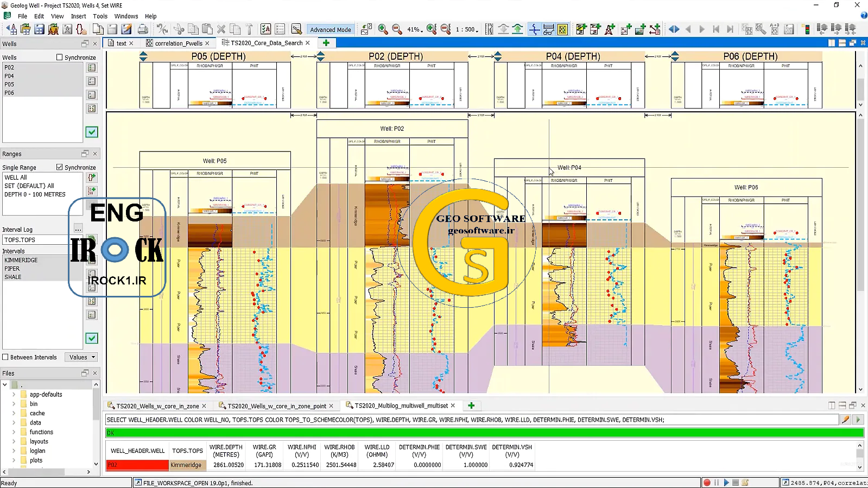868x488 pixels.
Task: Open the 1 : 500 scale dropdown
Action: [x=467, y=30]
